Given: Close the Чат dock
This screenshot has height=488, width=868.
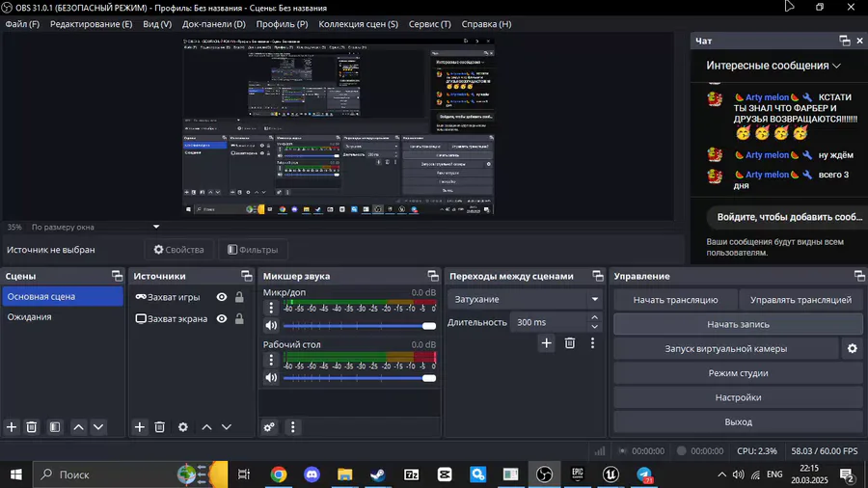Looking at the screenshot, I should [x=859, y=41].
